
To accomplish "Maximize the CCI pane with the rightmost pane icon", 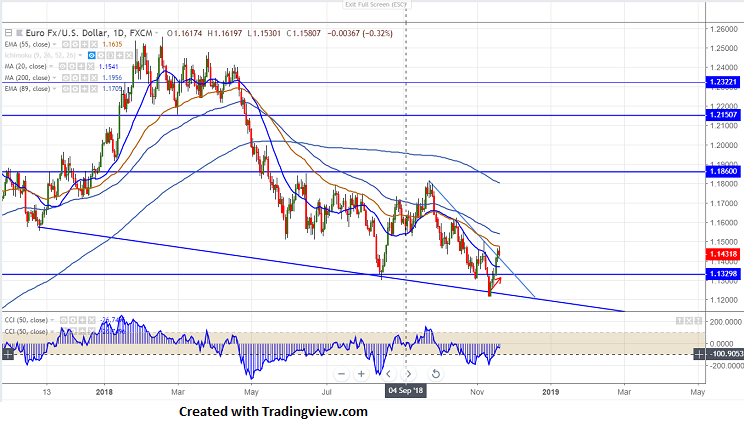I will pyautogui.click(x=698, y=321).
